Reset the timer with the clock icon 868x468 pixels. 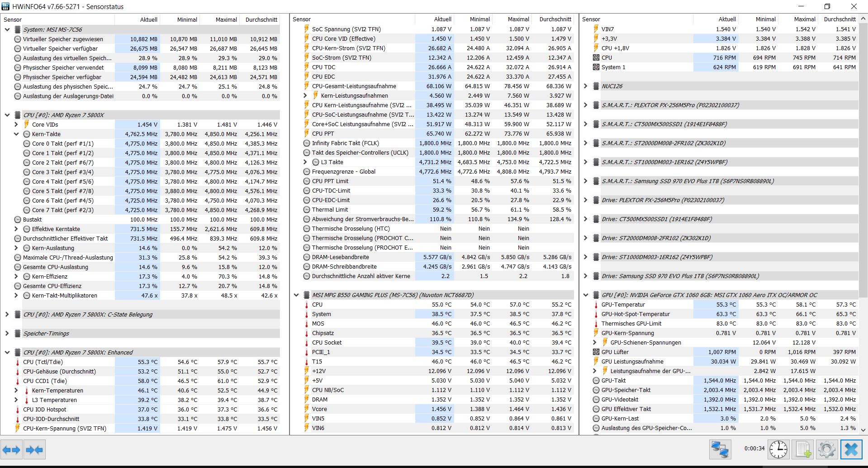778,450
